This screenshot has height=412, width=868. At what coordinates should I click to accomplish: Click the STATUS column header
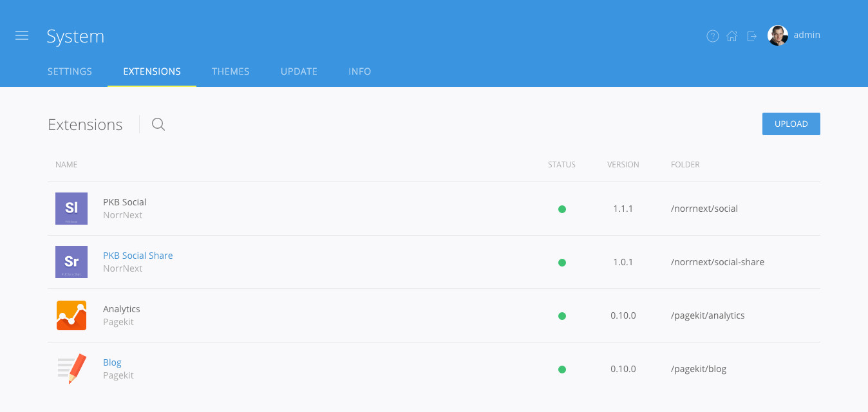click(x=561, y=165)
